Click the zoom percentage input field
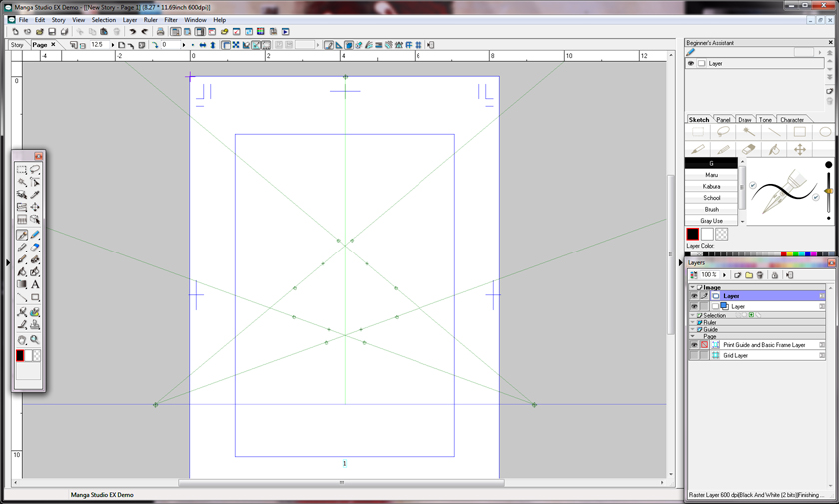The image size is (839, 504). pos(99,45)
